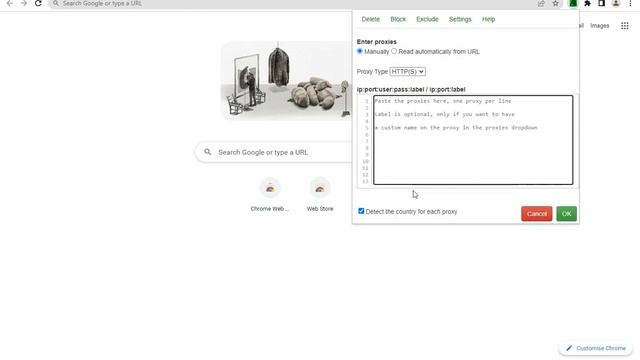Open the Web Store shortcut tile
Viewport: 640px width, 360px height.
coord(320,195)
